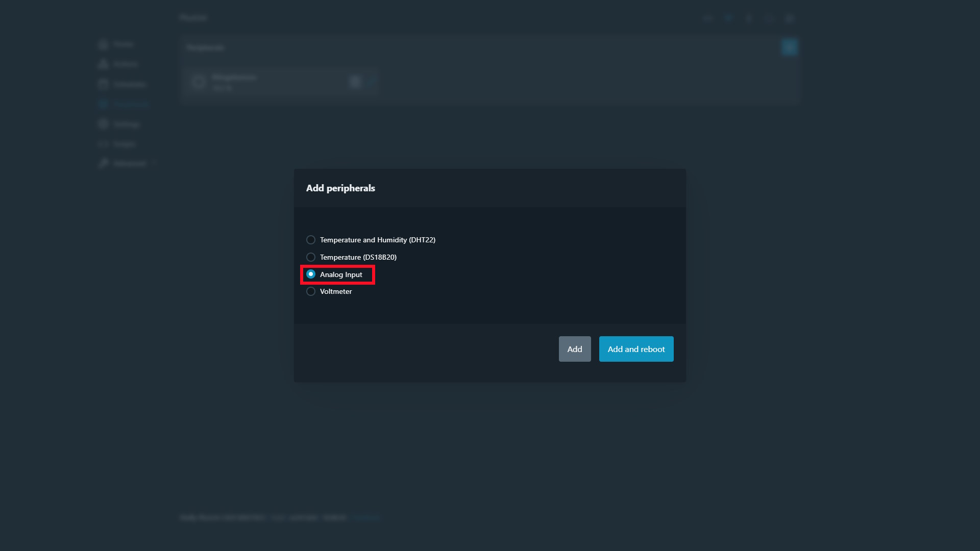
Task: Open Scripts code-bracket item in sidebar
Action: click(x=124, y=144)
